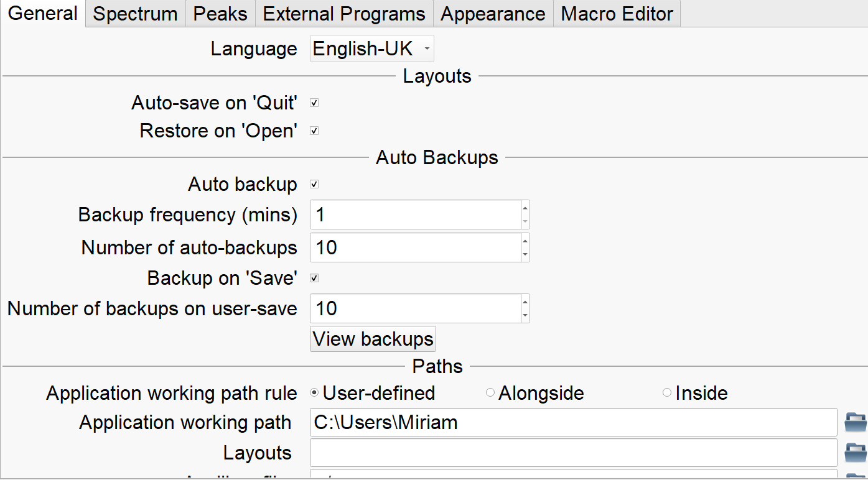Image resolution: width=868 pixels, height=480 pixels.
Task: Increase Backup frequency using up arrow
Action: pyautogui.click(x=525, y=209)
